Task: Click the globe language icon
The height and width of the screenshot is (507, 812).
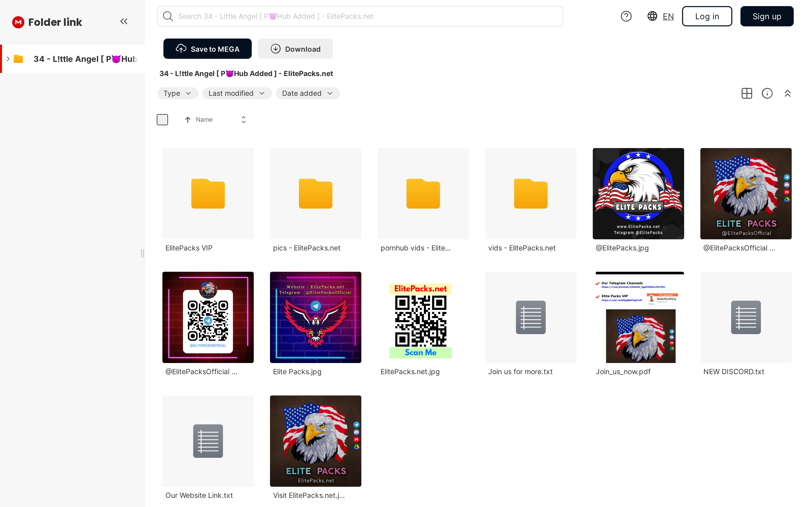Action: [x=652, y=16]
